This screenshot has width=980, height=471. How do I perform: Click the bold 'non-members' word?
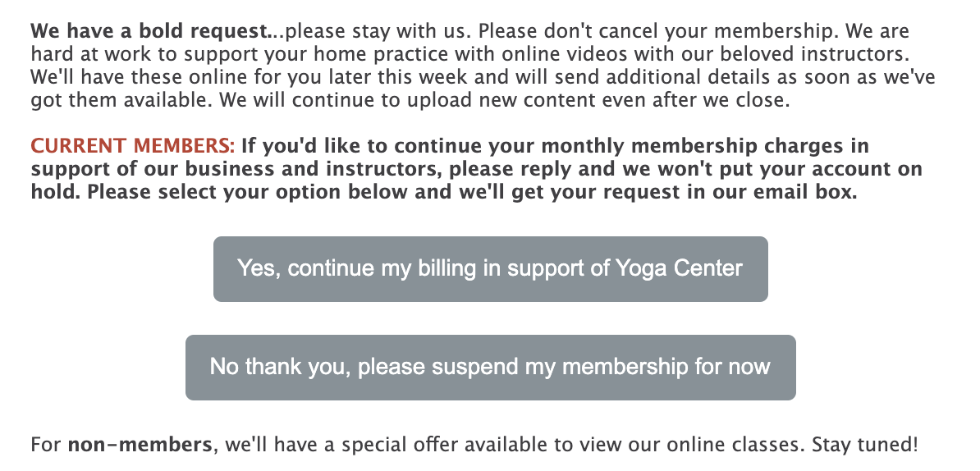coord(140,446)
